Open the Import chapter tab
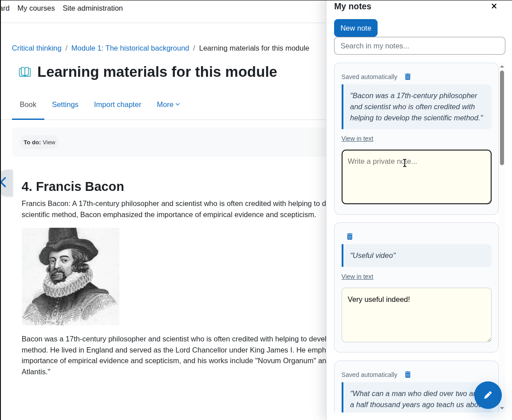Viewport: 512px width, 420px height. pos(118,105)
